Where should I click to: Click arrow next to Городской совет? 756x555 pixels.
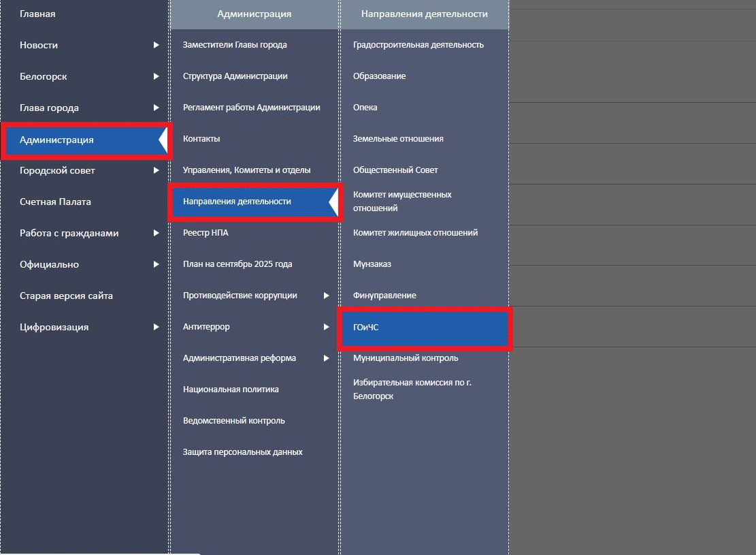coord(156,170)
